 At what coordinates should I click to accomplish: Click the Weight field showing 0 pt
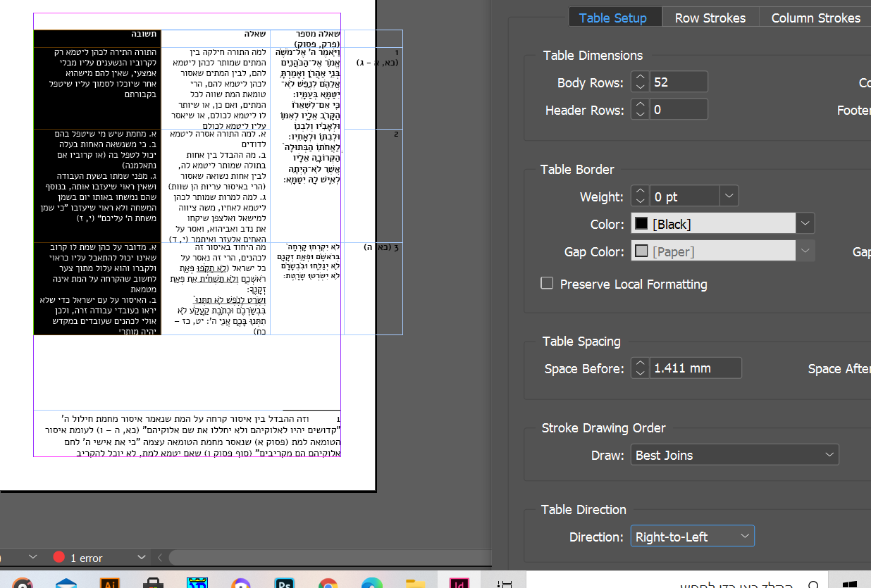pyautogui.click(x=684, y=196)
